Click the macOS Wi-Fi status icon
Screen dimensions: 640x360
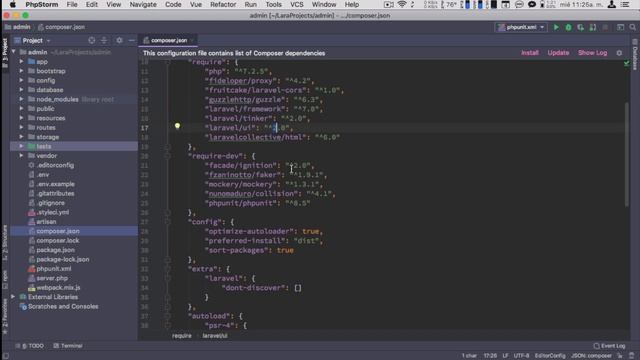402,4
